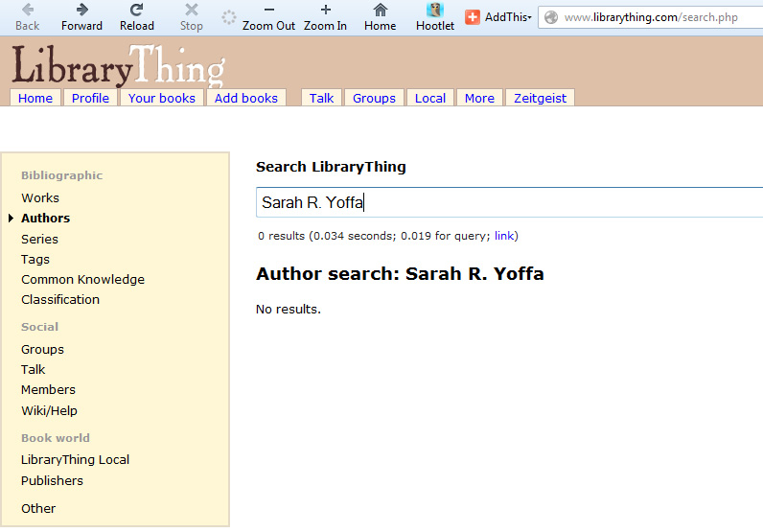The image size is (763, 532).
Task: Click the AddThis plus icon
Action: click(472, 17)
